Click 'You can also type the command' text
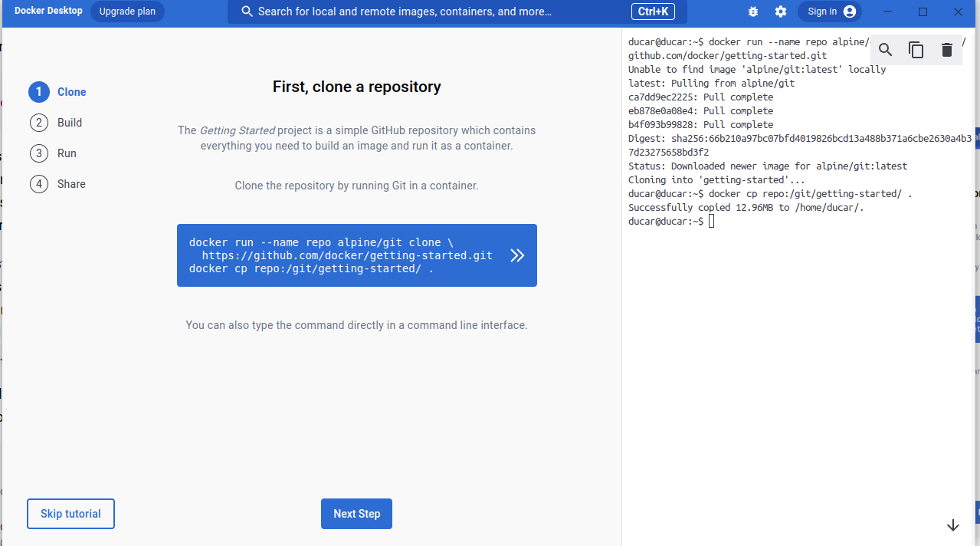Image resolution: width=980 pixels, height=546 pixels. (x=357, y=325)
